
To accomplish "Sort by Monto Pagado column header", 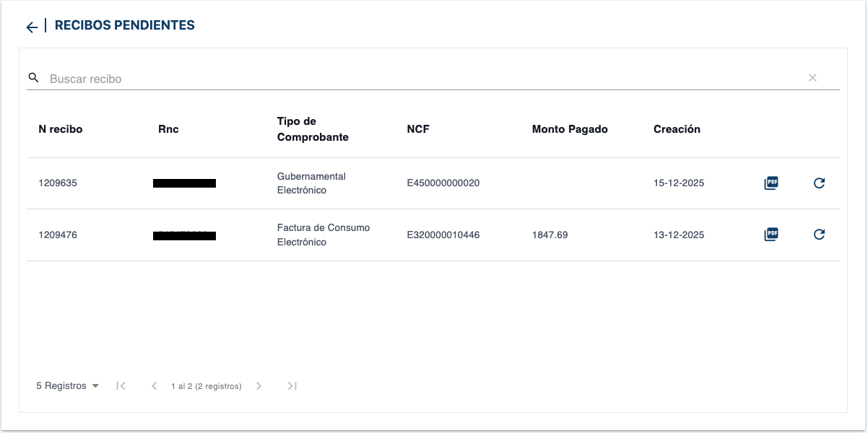I will 570,129.
